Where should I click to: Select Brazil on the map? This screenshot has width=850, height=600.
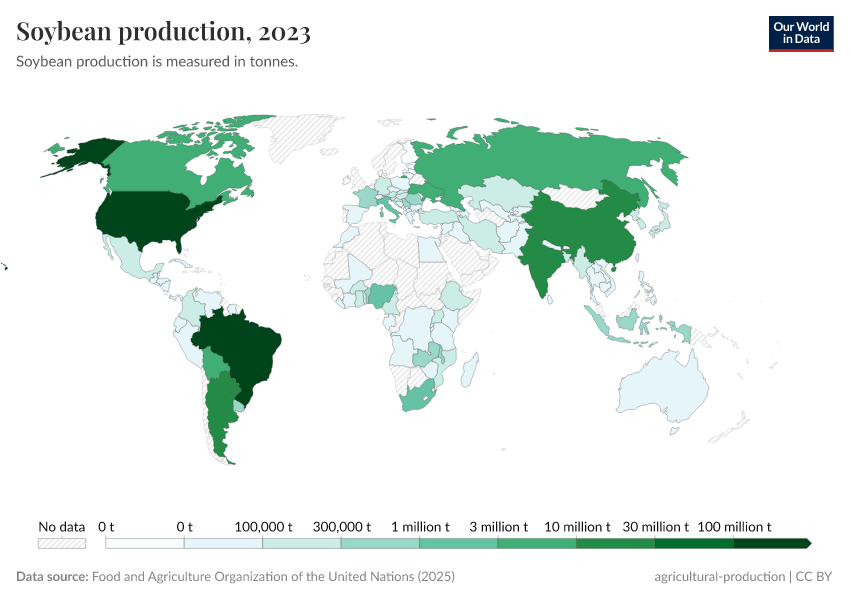point(245,345)
